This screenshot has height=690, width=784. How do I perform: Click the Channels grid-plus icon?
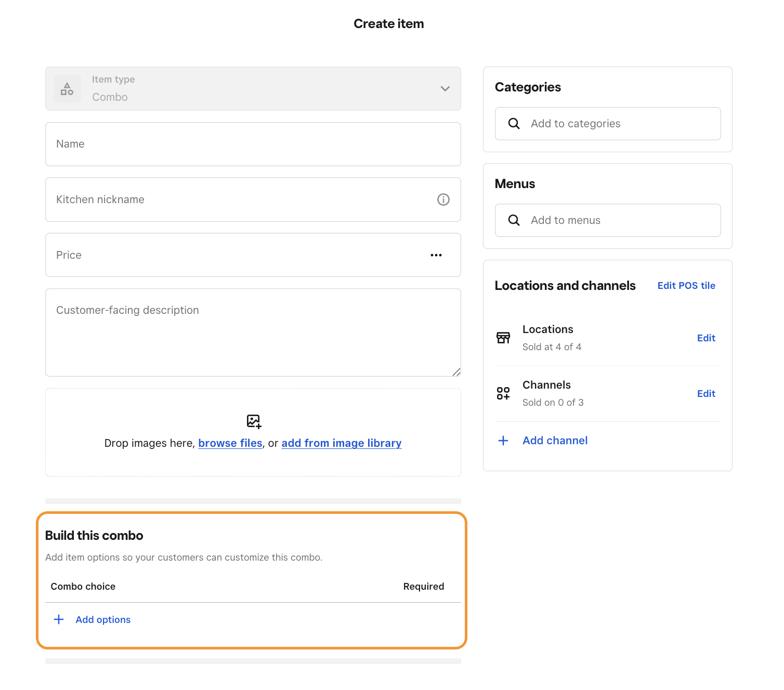(503, 393)
